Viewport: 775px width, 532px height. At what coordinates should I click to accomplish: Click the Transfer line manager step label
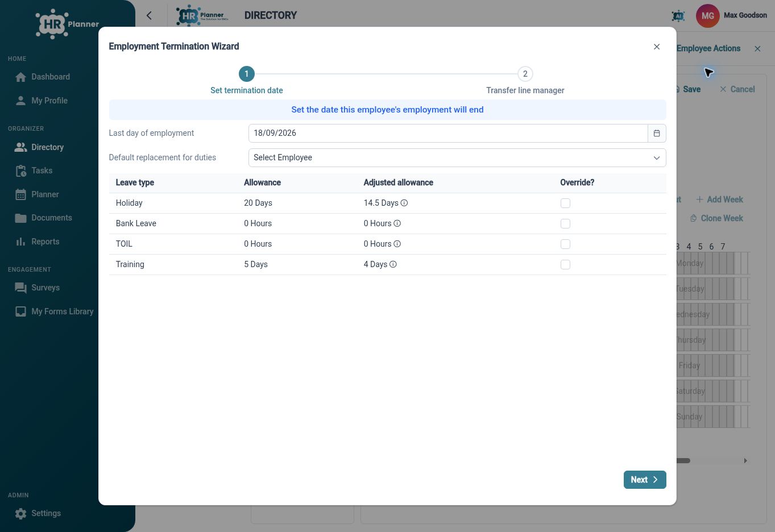pos(525,90)
